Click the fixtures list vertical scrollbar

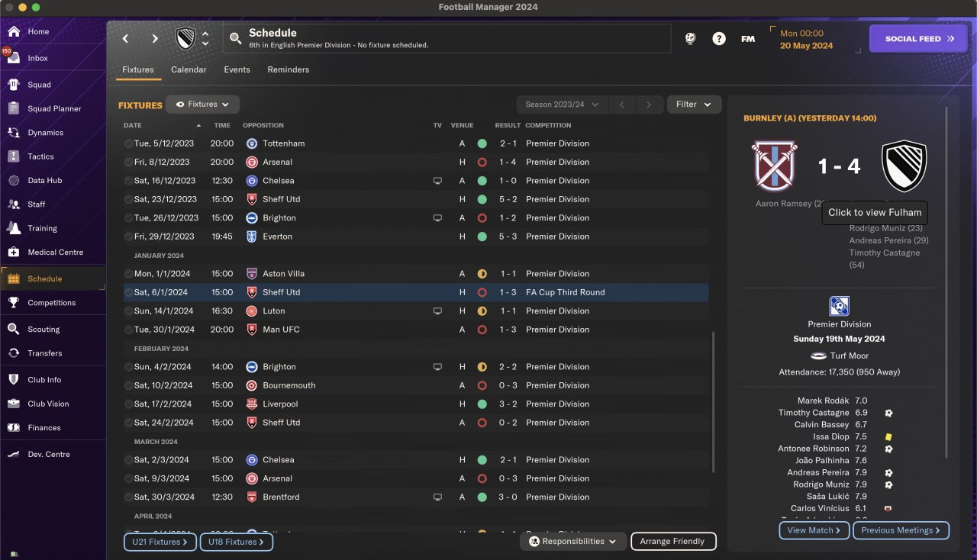(x=714, y=401)
